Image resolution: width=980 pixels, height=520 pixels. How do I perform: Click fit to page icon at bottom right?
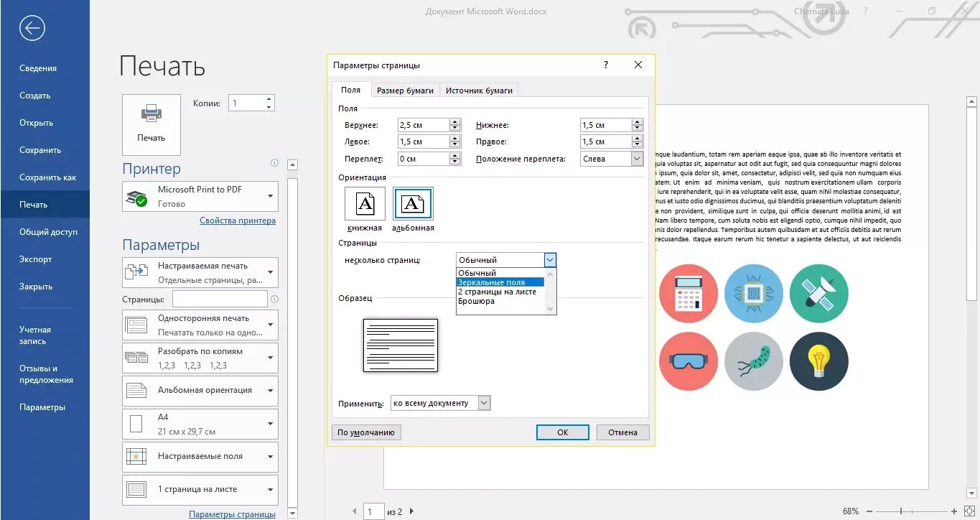[x=970, y=511]
